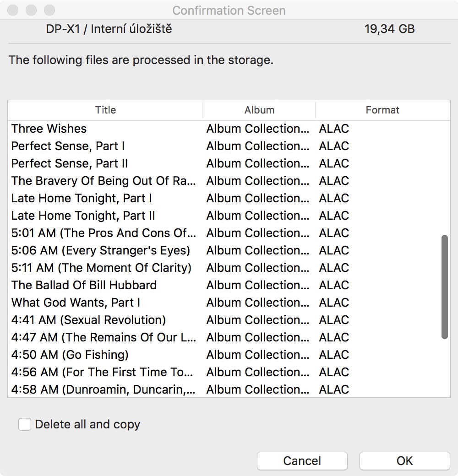Select Late Home Tonight, Part II

pyautogui.click(x=83, y=216)
